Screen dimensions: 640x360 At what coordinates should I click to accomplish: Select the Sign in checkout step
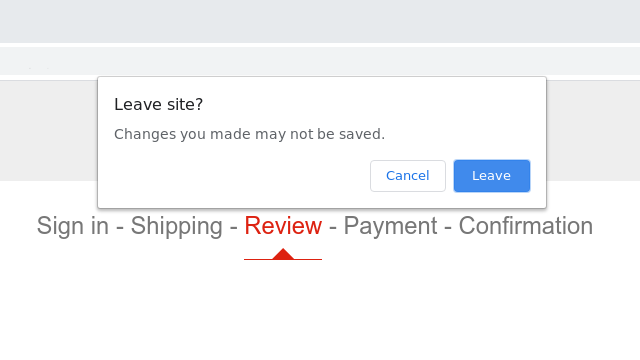73,226
